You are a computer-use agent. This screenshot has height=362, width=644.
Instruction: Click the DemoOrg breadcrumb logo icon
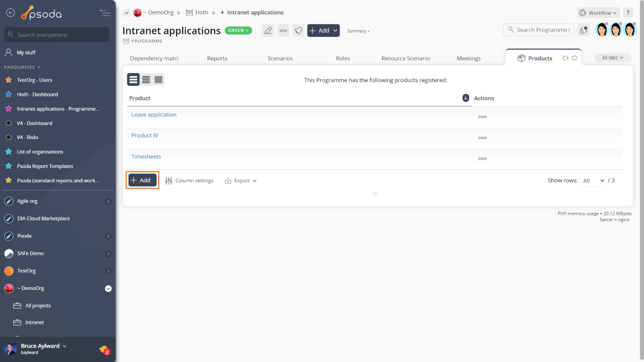[137, 13]
